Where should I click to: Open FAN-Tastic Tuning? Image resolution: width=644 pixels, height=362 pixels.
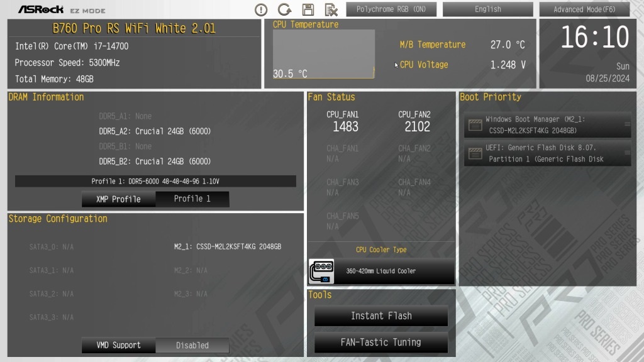point(381,343)
